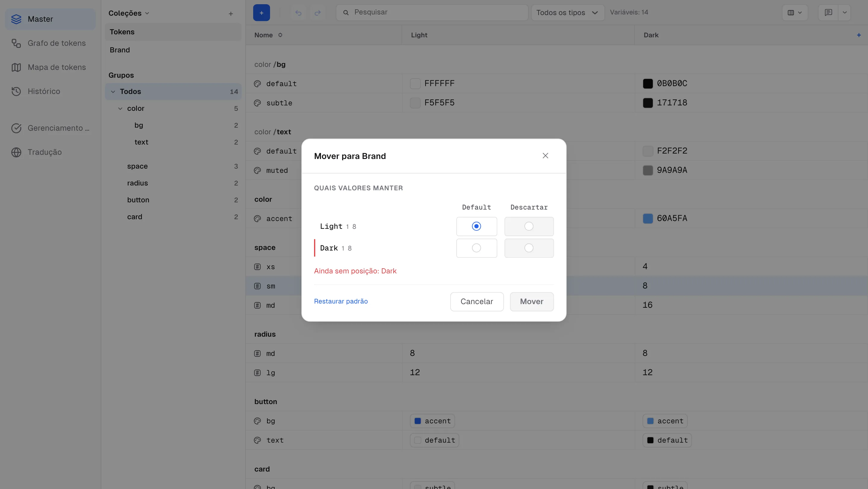Viewport: 868px width, 489px height.
Task: Click the Mover button
Action: click(531, 301)
